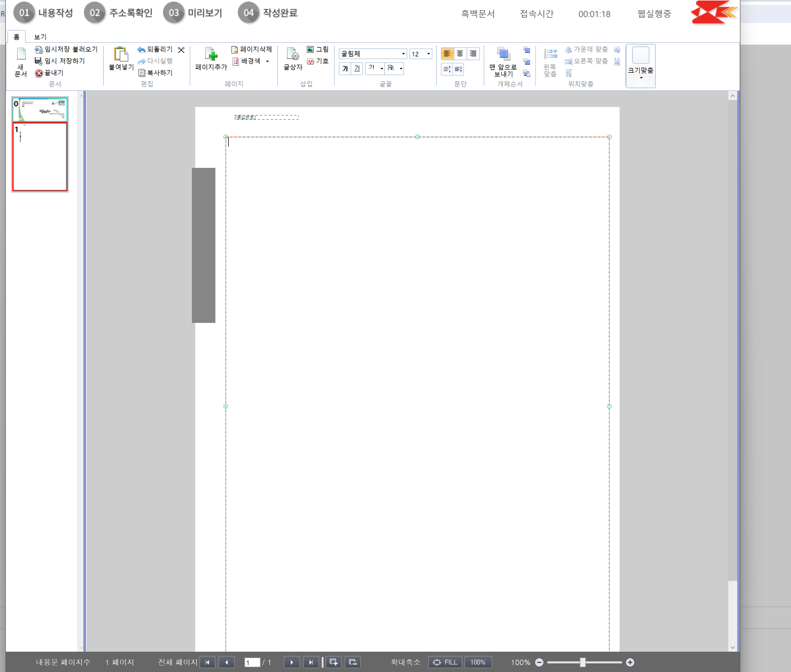
Task: Align objects right with 오른쪽 맞춤
Action: (x=586, y=61)
